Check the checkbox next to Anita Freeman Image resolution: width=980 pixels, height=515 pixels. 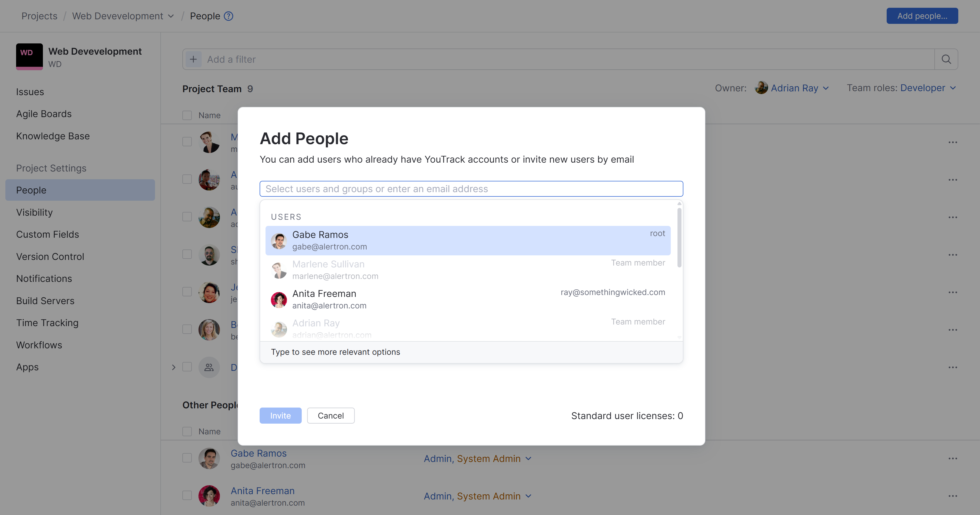tap(187, 495)
